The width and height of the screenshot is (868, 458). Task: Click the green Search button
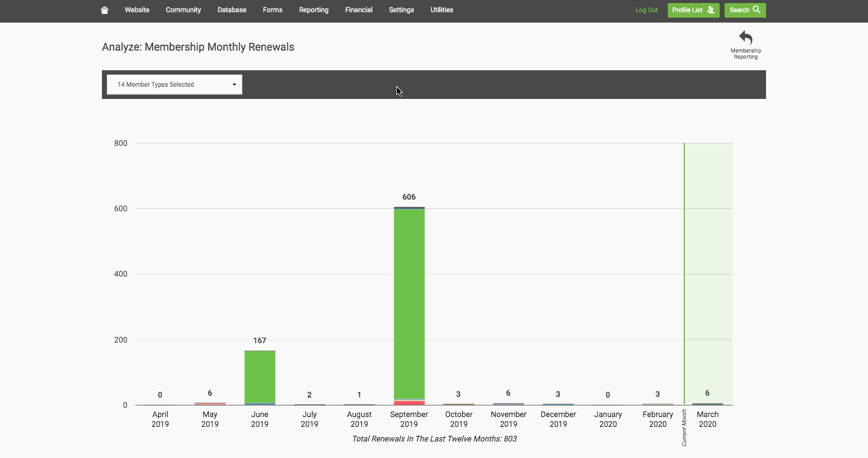point(745,10)
